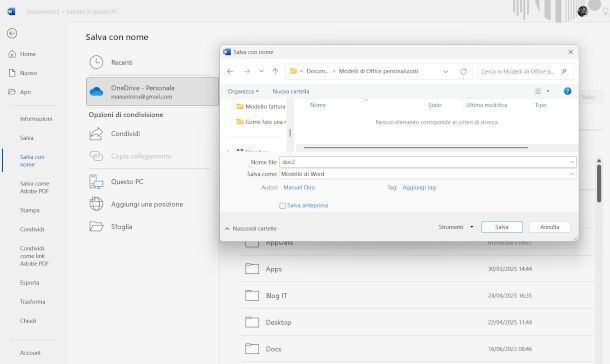
Task: Open the help icon in dialog
Action: tap(568, 91)
